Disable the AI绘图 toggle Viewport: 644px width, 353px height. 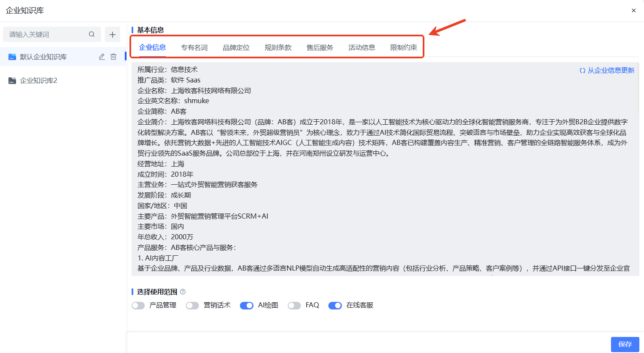click(x=247, y=305)
